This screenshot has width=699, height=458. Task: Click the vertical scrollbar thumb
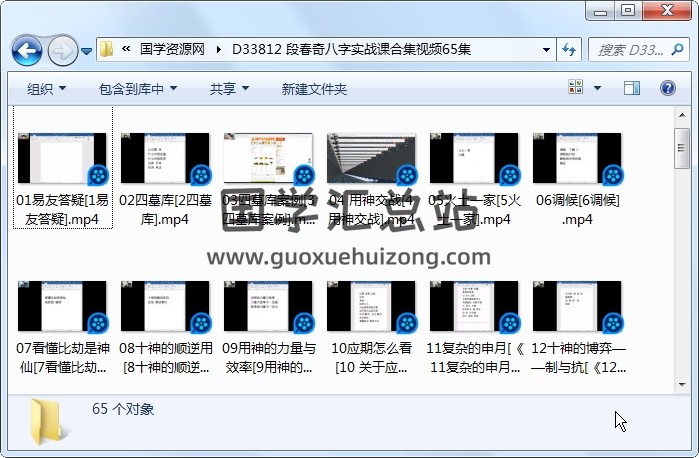tap(682, 148)
